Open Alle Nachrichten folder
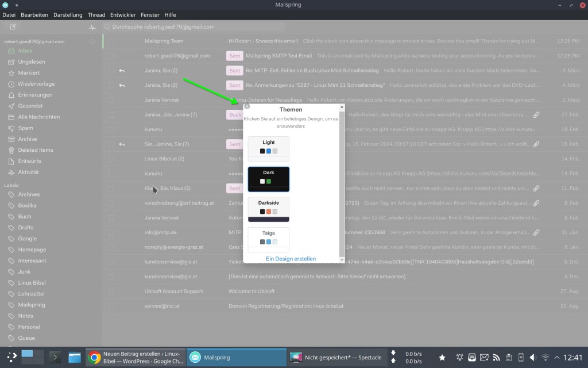Viewport: 588px width, 368px height. pos(39,117)
